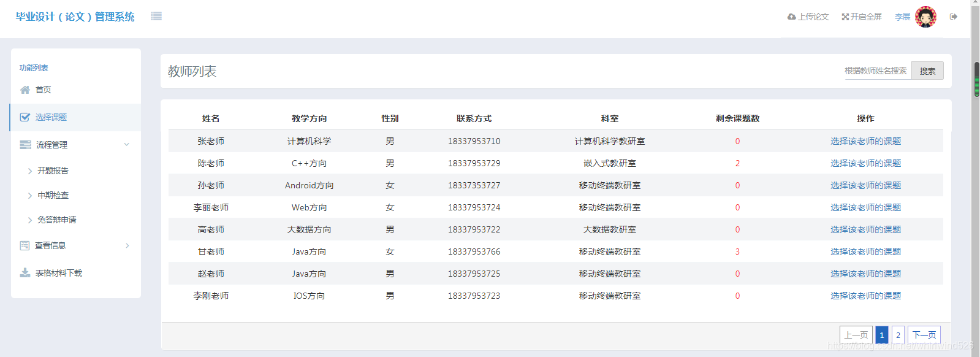
Task: Open the user avatar picture
Action: (x=925, y=17)
